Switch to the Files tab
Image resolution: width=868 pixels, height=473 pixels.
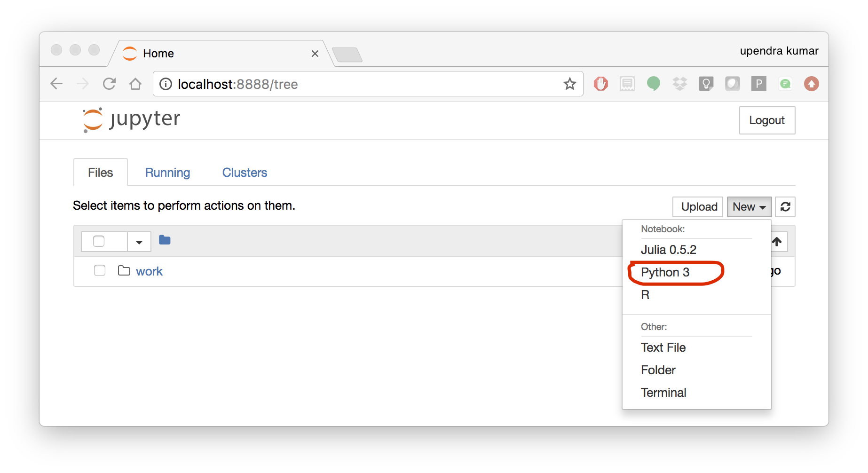101,173
